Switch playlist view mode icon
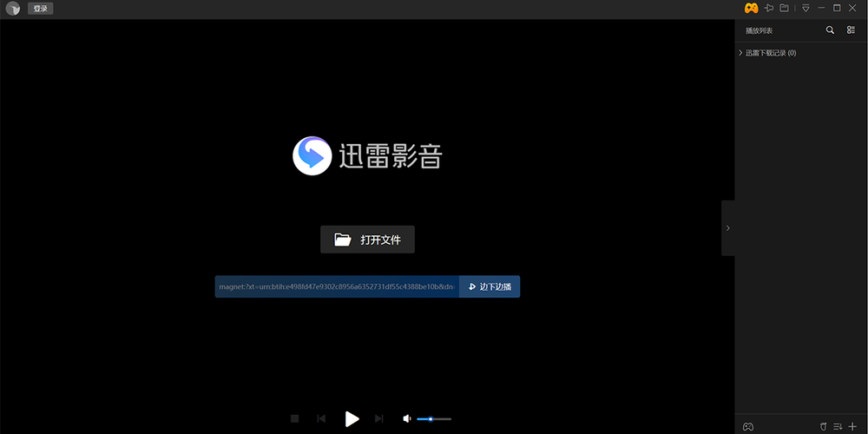 (852, 30)
